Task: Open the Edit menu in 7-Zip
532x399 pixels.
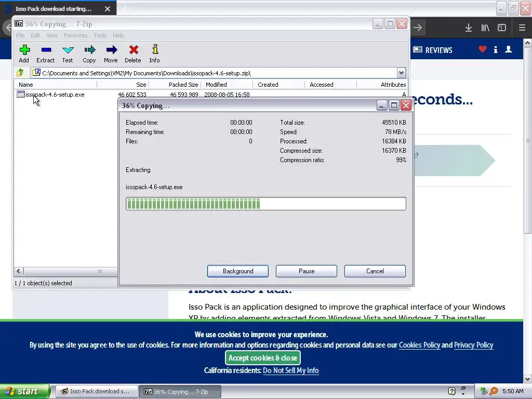Action: 35,35
